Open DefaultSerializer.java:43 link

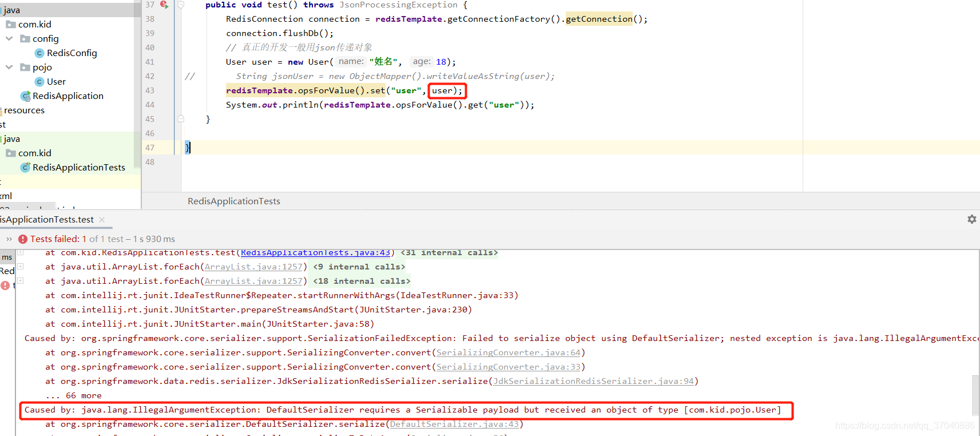click(454, 425)
